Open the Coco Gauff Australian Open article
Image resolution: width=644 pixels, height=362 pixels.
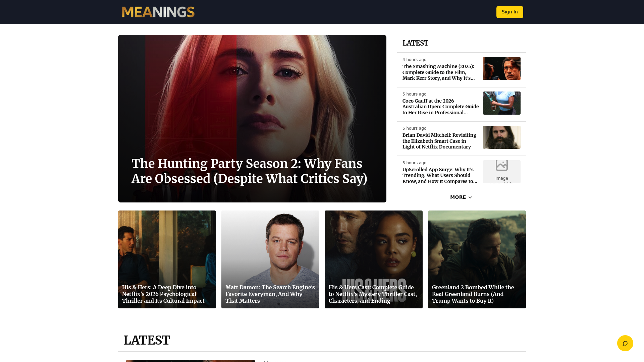tap(440, 107)
